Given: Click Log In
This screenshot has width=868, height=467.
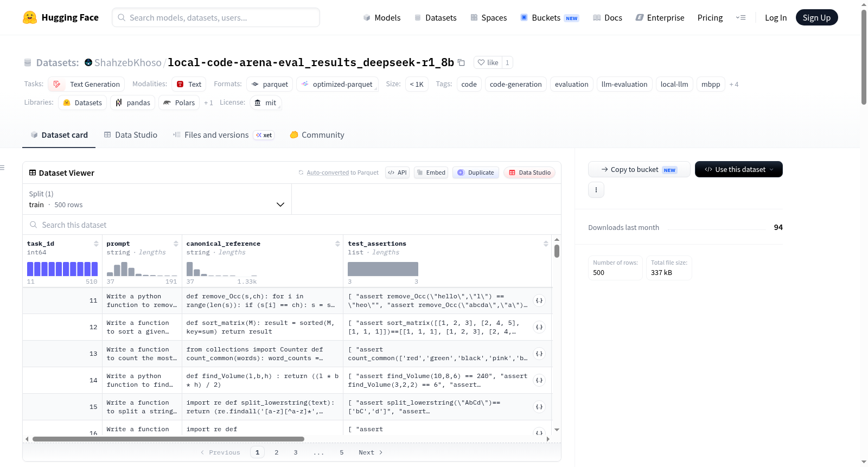Looking at the screenshot, I should (776, 17).
